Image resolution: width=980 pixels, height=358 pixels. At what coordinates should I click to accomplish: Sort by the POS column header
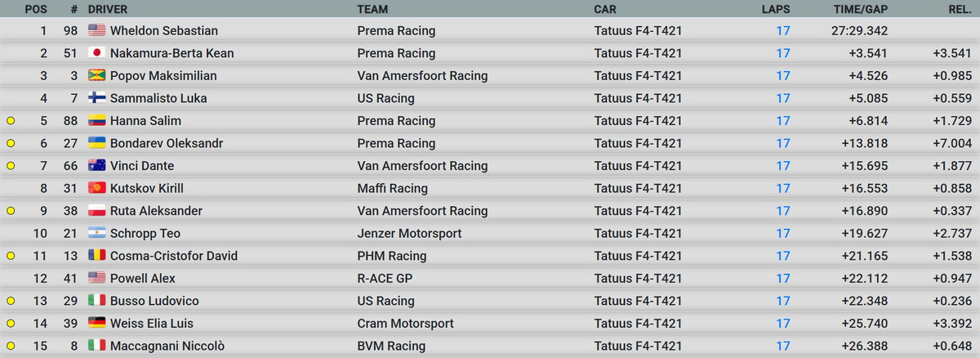coord(35,9)
